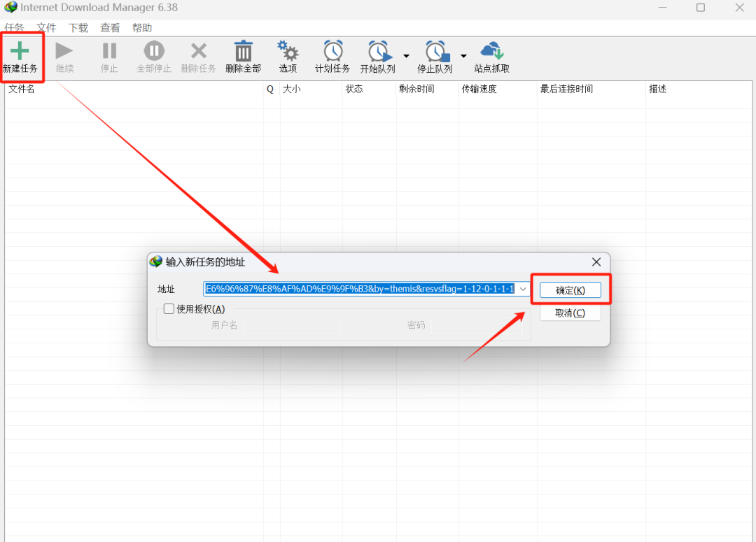Open 站点抓取 cloud download icon
The width and height of the screenshot is (756, 542).
tap(492, 50)
